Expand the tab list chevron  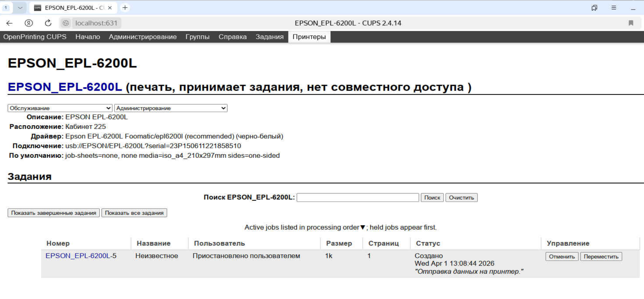[20, 8]
